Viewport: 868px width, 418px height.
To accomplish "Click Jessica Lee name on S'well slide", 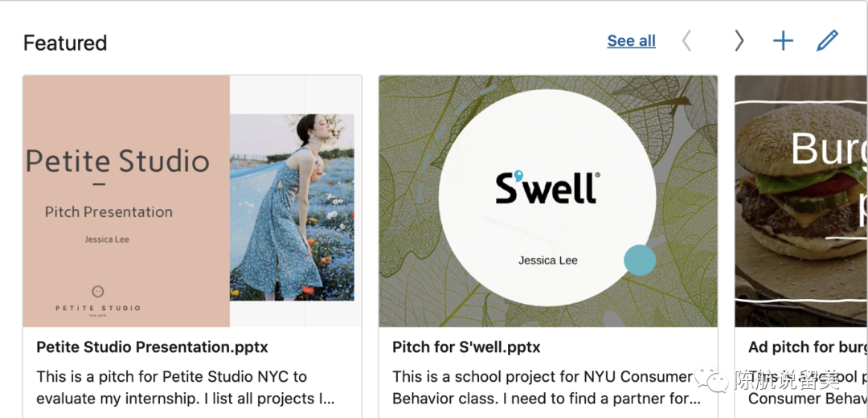I will click(547, 260).
